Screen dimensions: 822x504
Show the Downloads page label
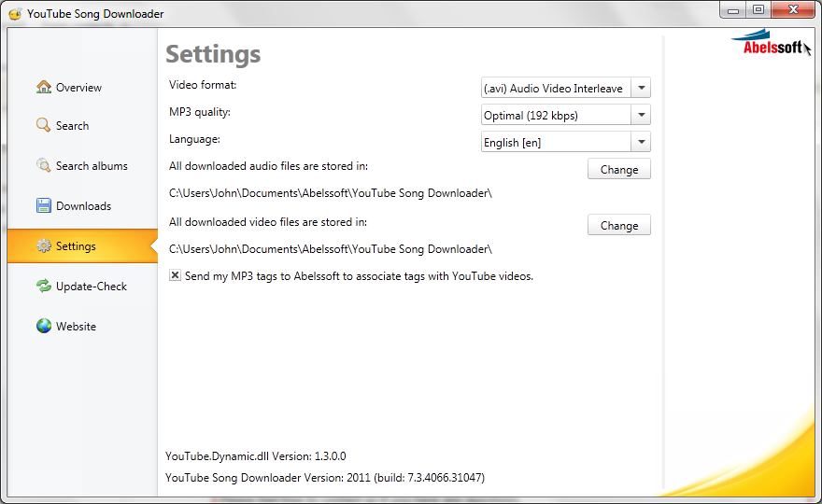(x=83, y=206)
